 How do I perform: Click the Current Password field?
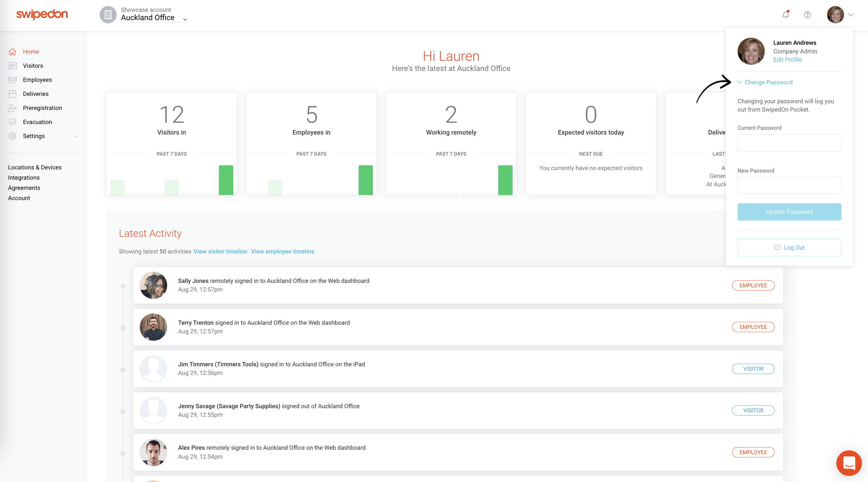tap(789, 143)
